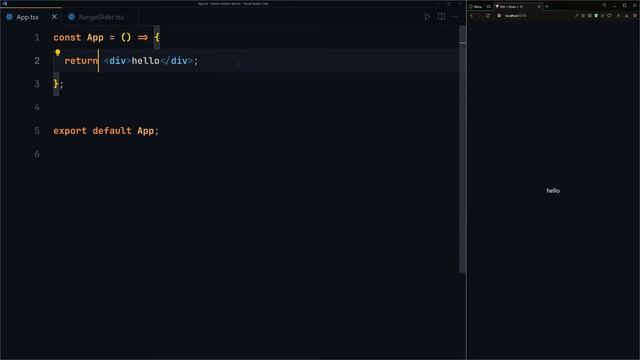Reload the localhost page
The width and height of the screenshot is (640, 360).
[x=488, y=16]
